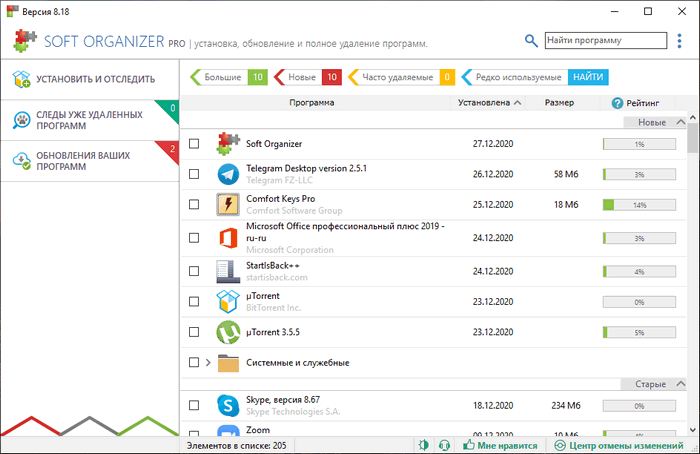Click the scrollbar down arrow

(x=692, y=430)
